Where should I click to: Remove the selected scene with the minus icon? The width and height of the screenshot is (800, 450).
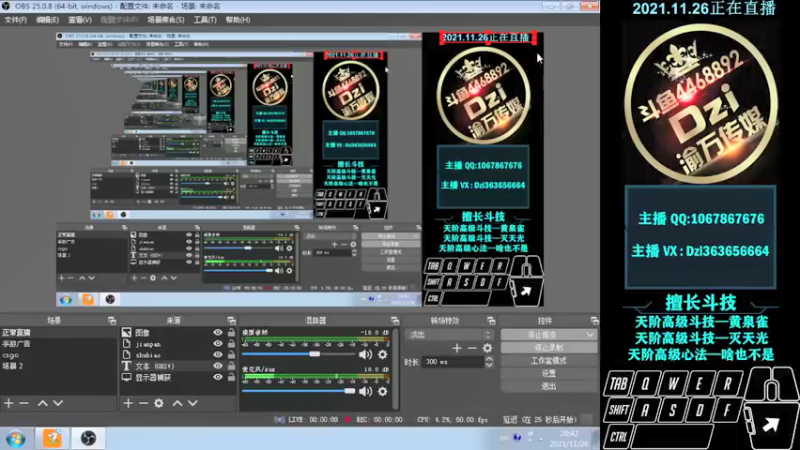tap(24, 403)
